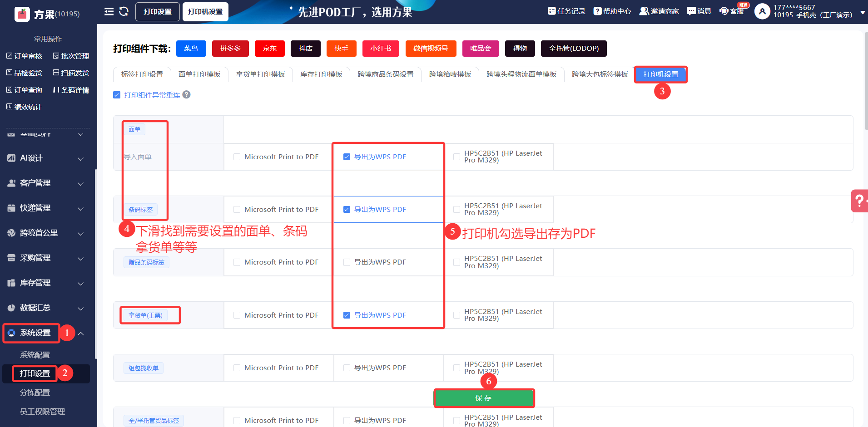Open 品检验货 shortcut
Viewport: 868px width, 427px height.
click(x=25, y=73)
